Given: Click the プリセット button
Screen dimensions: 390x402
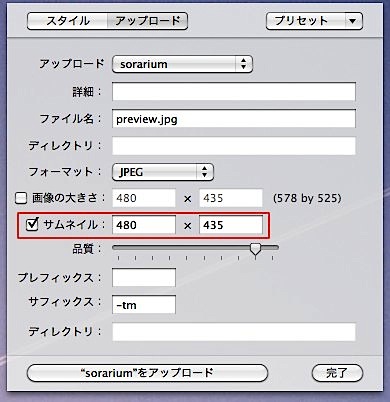Looking at the screenshot, I should pos(305,21).
